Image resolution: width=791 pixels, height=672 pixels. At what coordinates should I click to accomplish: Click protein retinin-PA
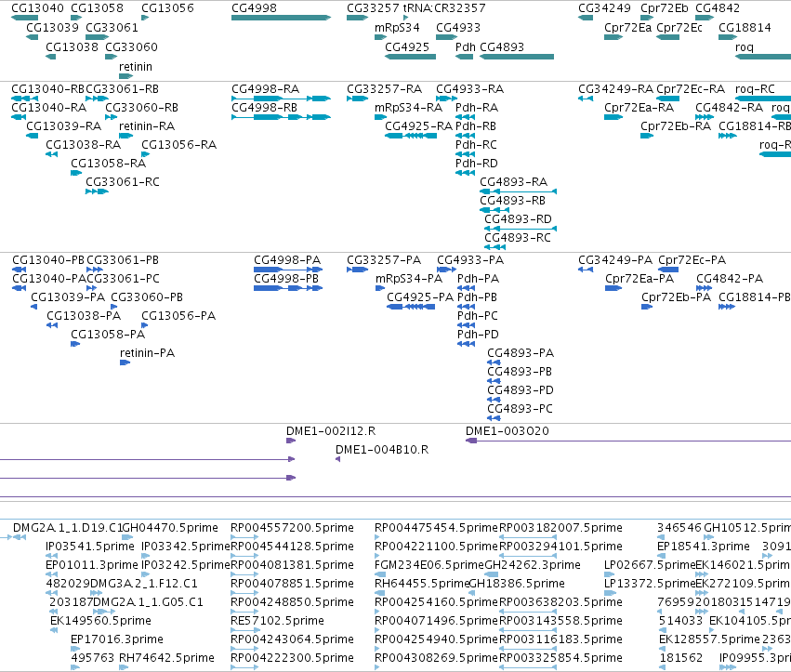click(x=125, y=362)
